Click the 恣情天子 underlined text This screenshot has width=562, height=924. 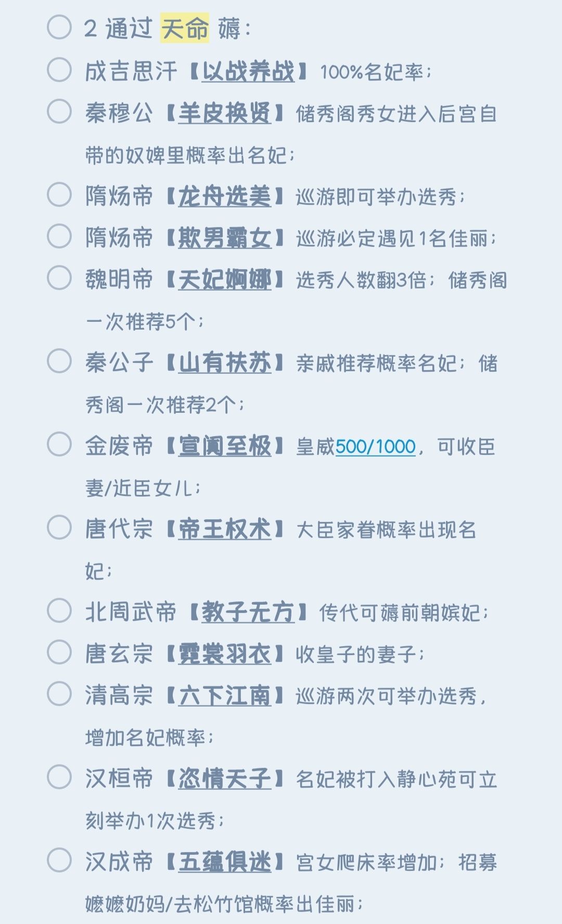[x=224, y=779]
